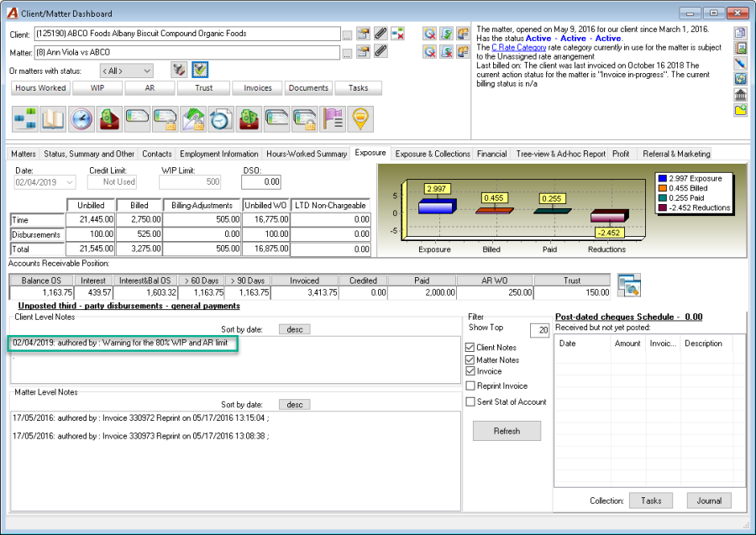Toggle the Client Notes checkbox
Viewport: 756px width, 535px height.
[x=470, y=347]
